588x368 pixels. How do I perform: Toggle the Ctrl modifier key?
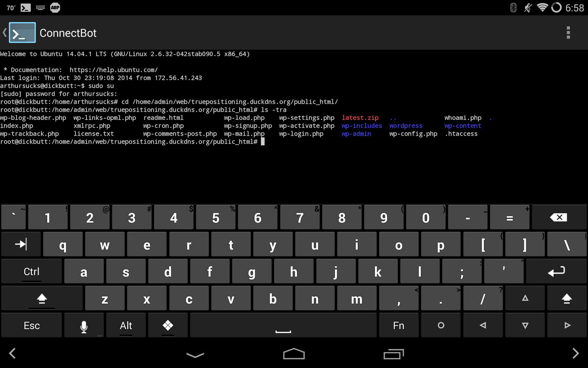point(32,271)
